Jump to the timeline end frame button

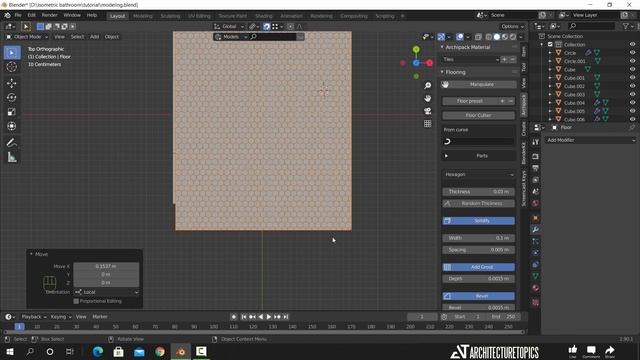tap(286, 317)
